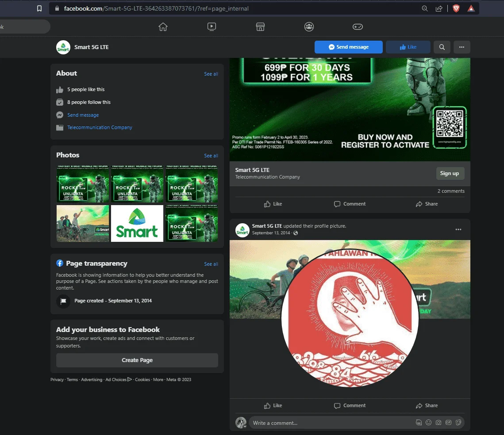Like the Smart 5G LTE page
Screen dimensions: 504x435
tap(408, 47)
